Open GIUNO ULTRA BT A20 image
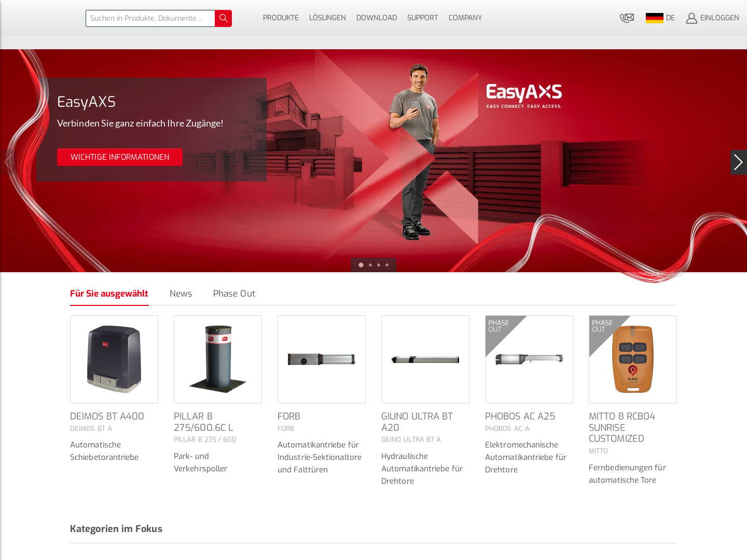The image size is (747, 560). pyautogui.click(x=425, y=359)
